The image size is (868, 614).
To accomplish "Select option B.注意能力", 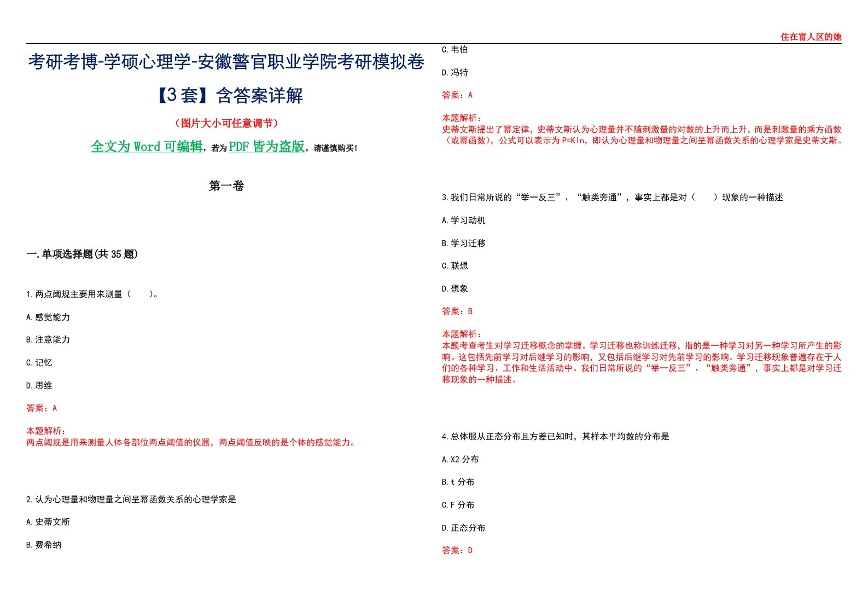I will 48,340.
